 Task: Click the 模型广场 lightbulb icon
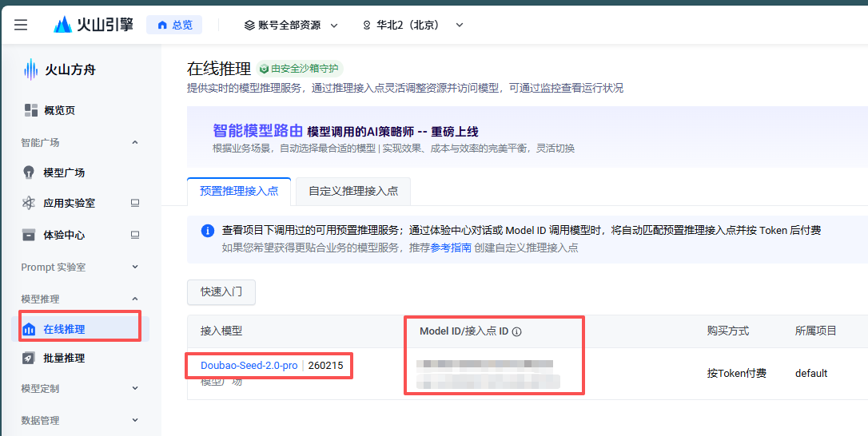point(28,172)
